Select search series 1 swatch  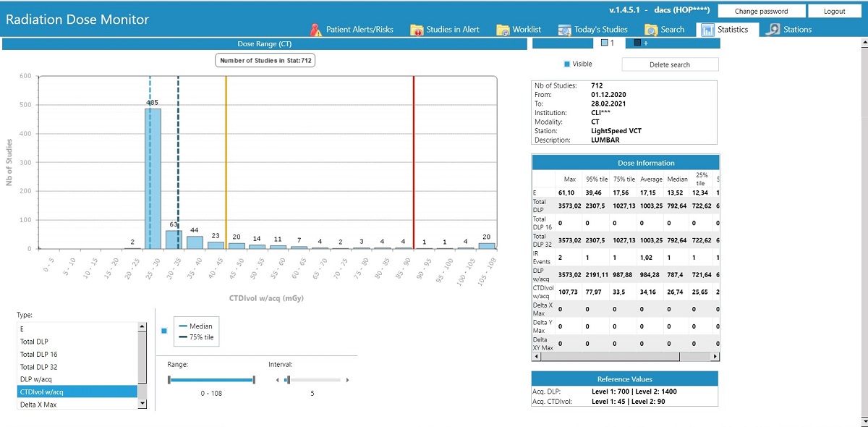[x=605, y=43]
